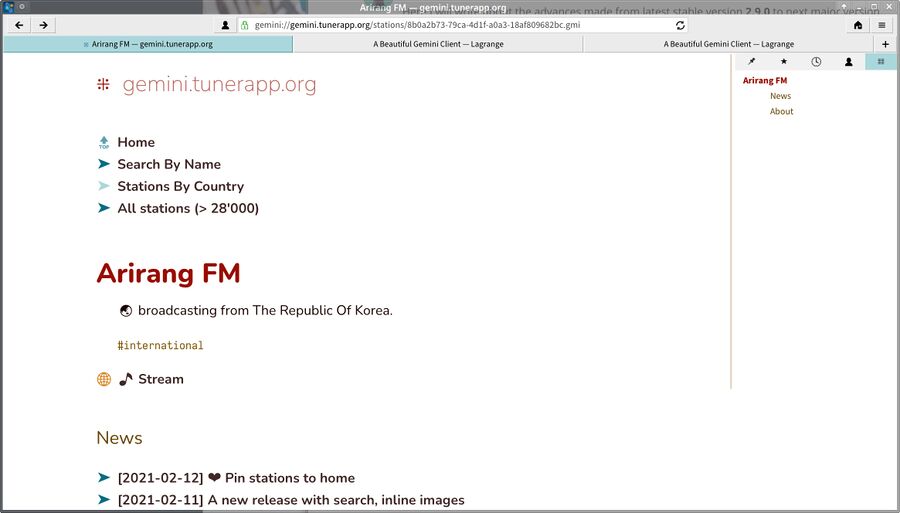900x513 pixels.
Task: Click the green lock certificate icon
Action: [245, 25]
